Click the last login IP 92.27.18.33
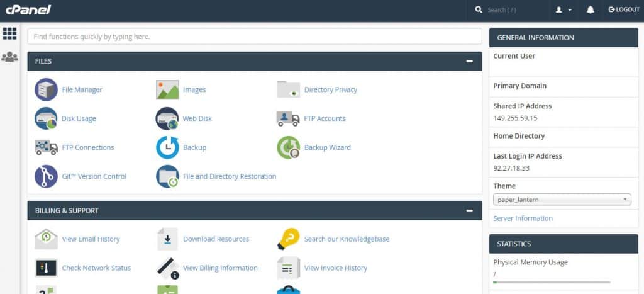Viewport: 644px width, 294px height. (x=511, y=168)
